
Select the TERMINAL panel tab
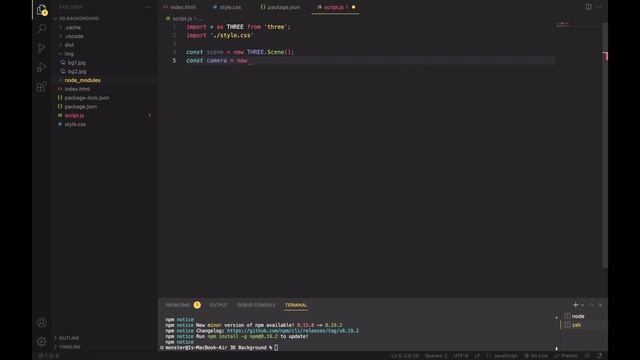coord(296,305)
